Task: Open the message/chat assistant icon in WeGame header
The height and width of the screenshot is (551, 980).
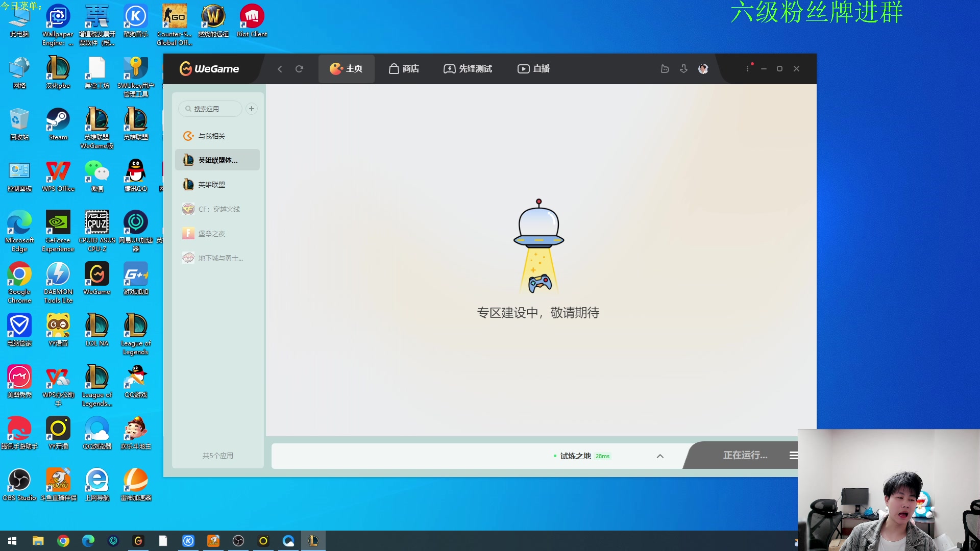Action: click(665, 69)
